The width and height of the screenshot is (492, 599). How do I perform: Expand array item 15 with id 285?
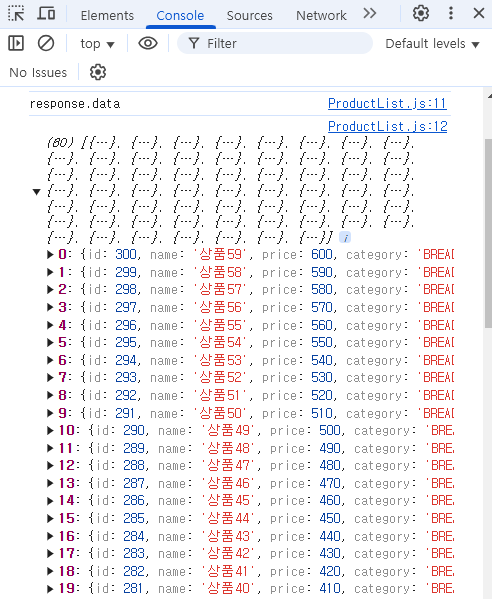click(50, 518)
